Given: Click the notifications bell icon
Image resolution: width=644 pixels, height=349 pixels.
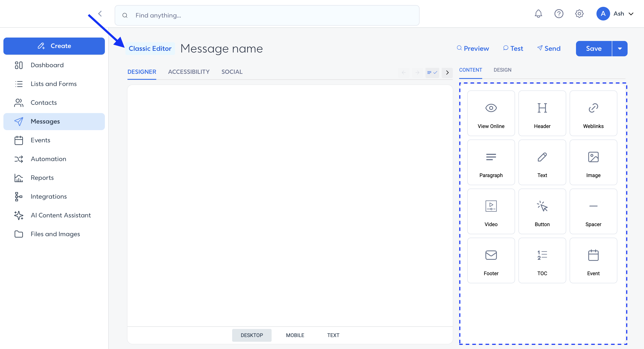Looking at the screenshot, I should pos(538,14).
